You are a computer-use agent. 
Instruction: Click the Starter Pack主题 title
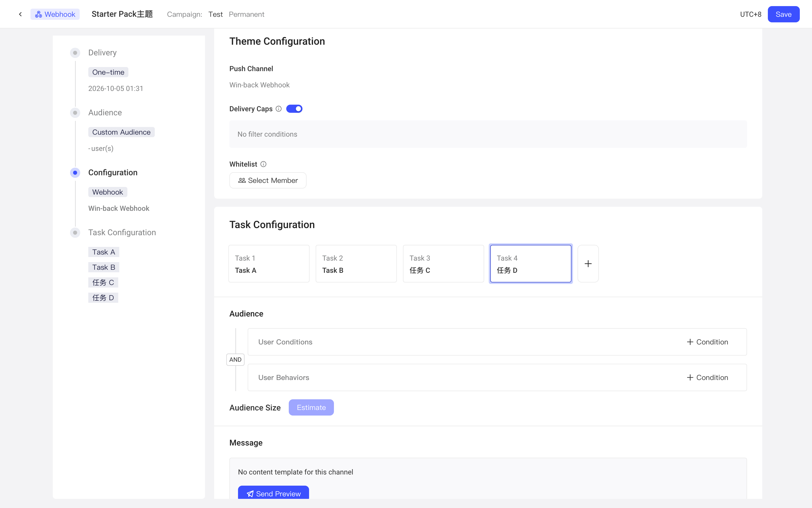[122, 14]
